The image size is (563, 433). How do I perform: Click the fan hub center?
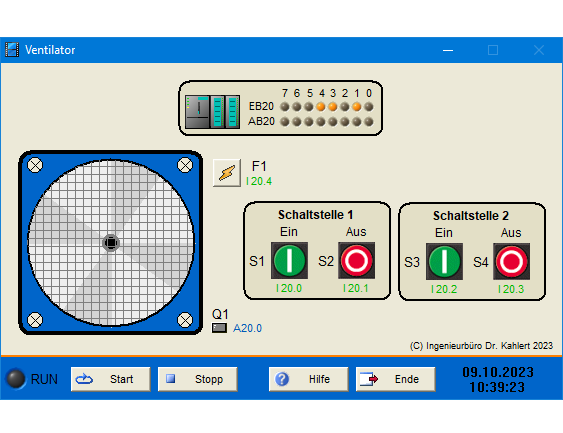[x=111, y=243]
